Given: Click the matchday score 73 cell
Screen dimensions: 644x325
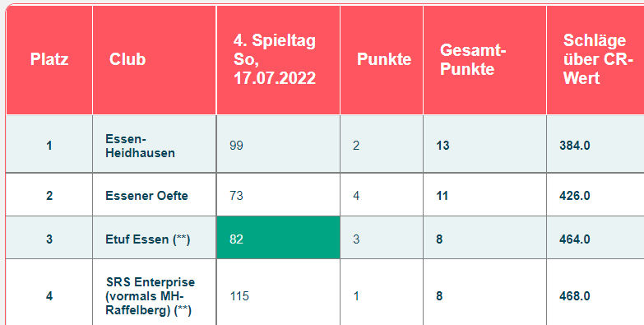Looking at the screenshot, I should 279,195.
